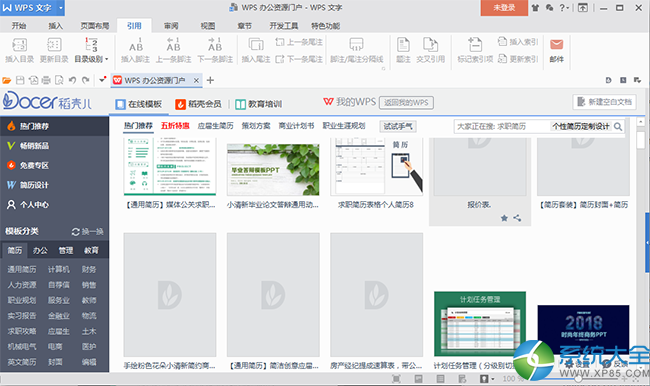Click the open folder icon in quick toolbar
Viewport: 650px width, 386px height.
coord(7,80)
